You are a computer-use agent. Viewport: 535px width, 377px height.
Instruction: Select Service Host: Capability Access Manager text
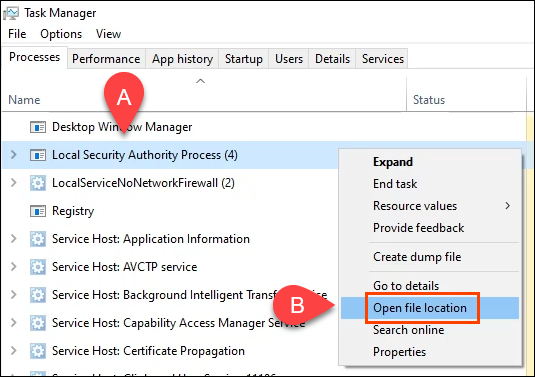point(178,323)
